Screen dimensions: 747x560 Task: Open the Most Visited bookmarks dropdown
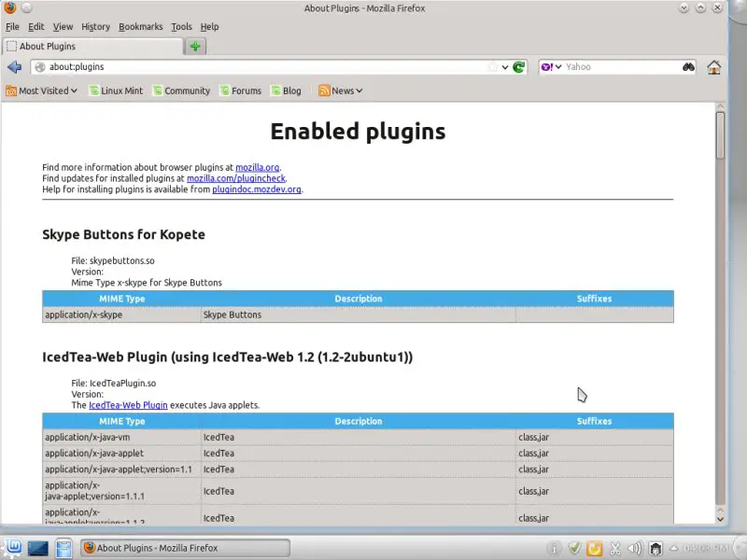tap(41, 91)
